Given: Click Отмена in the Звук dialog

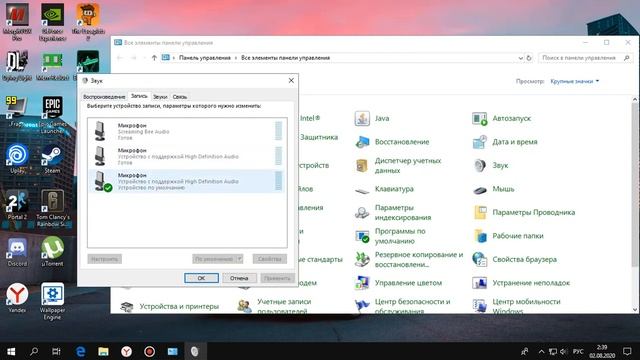Looking at the screenshot, I should [x=239, y=278].
